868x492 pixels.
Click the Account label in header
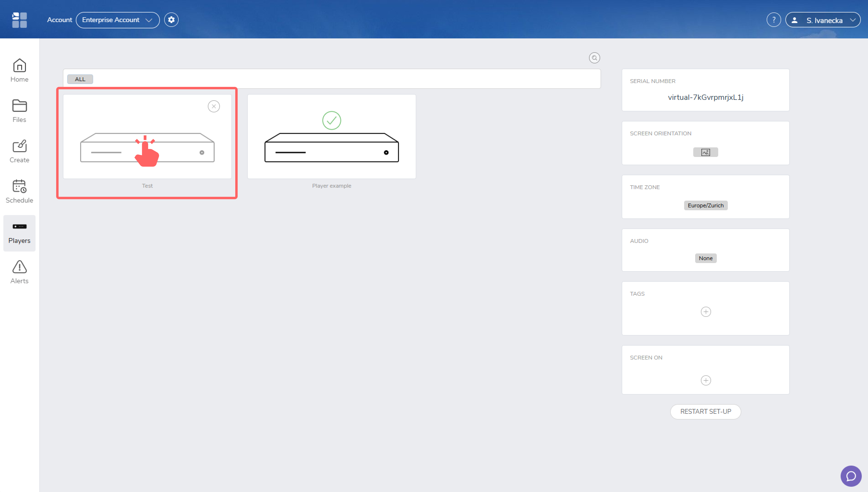[x=60, y=20]
